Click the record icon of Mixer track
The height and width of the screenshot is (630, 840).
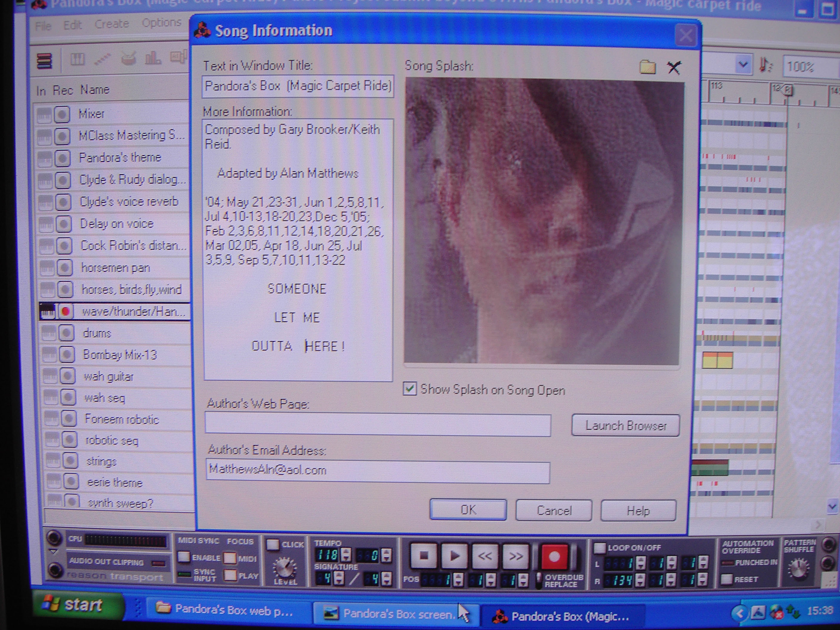point(62,114)
